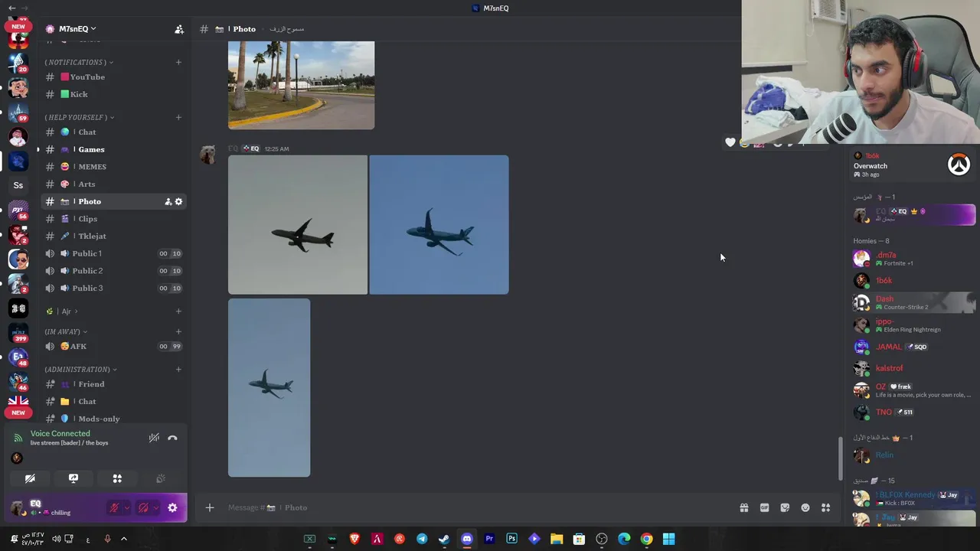The width and height of the screenshot is (980, 551).
Task: Collapse the HELP YOURSELF category
Action: coord(80,117)
